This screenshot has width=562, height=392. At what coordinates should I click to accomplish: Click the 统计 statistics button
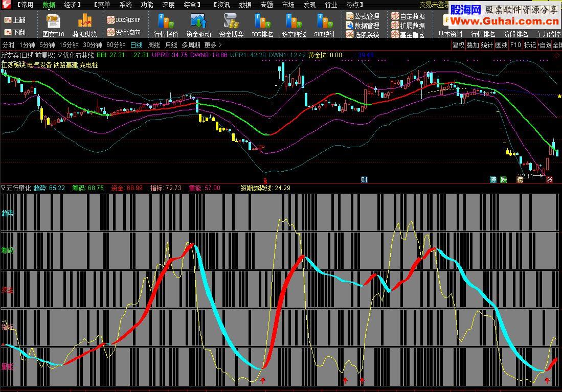487,45
